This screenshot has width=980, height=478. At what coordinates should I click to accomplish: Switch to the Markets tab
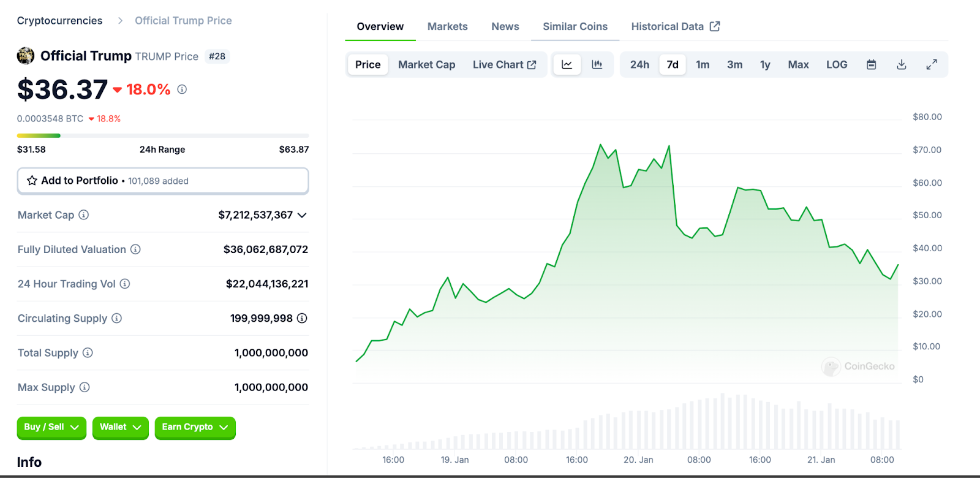[448, 26]
